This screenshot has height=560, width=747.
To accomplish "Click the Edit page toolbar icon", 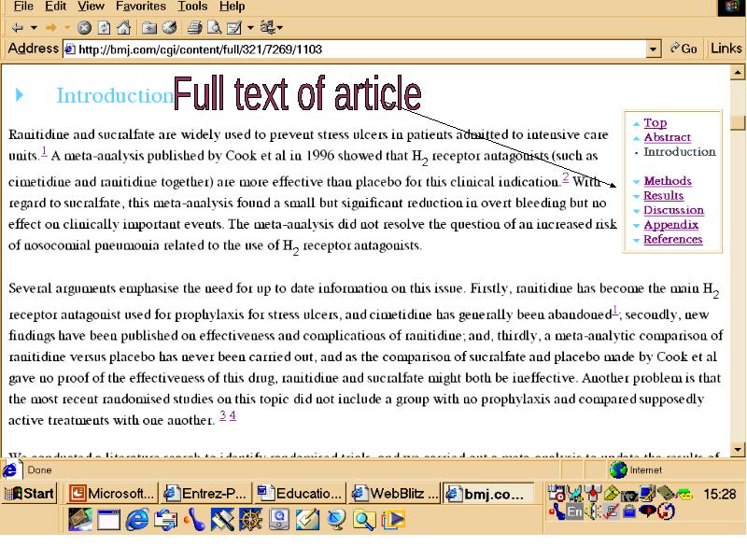I will click(x=234, y=28).
